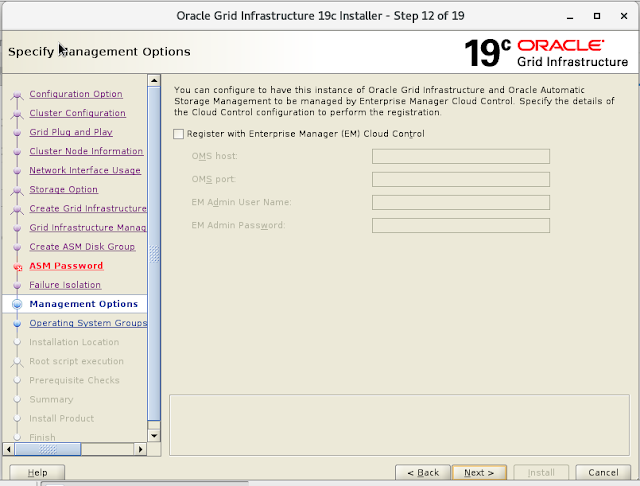Click the EM Admin User Name field
640x486 pixels.
(x=461, y=202)
